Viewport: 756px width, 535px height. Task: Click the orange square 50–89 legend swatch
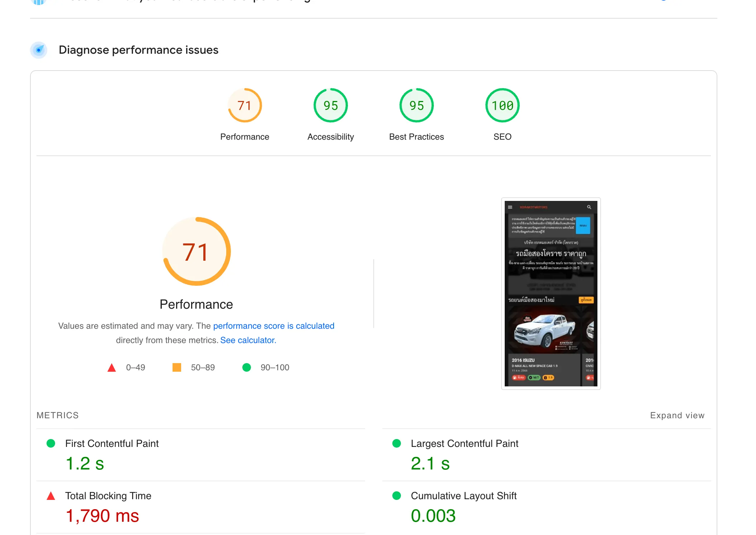[x=177, y=367]
